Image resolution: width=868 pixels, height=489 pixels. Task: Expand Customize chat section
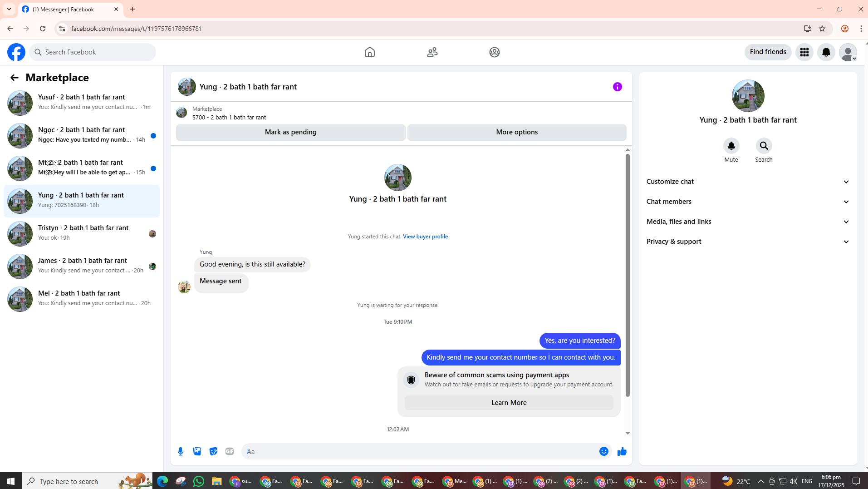pos(748,182)
